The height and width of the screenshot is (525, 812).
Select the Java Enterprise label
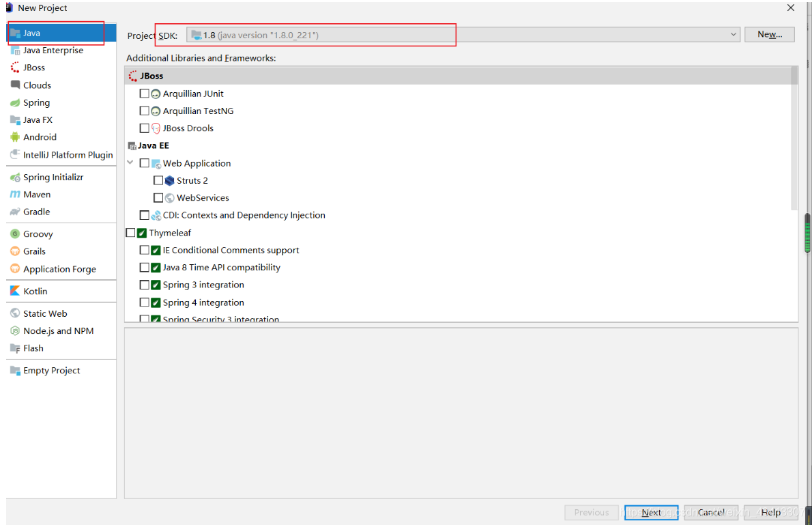[x=53, y=51]
